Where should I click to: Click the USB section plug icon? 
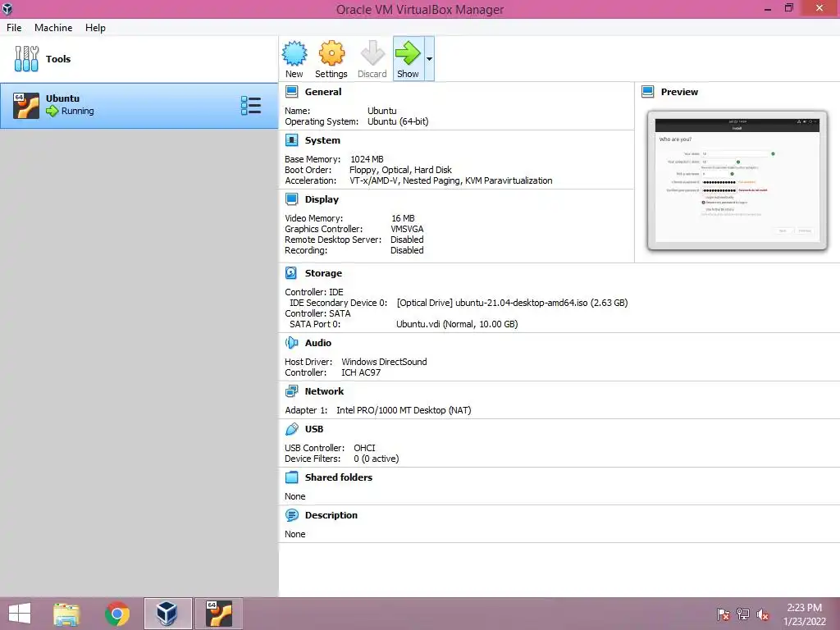(x=291, y=429)
